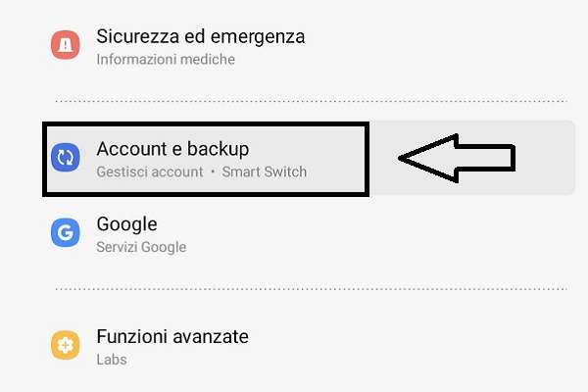Tap the blue Account e backup sync icon
588x392 pixels.
click(66, 158)
